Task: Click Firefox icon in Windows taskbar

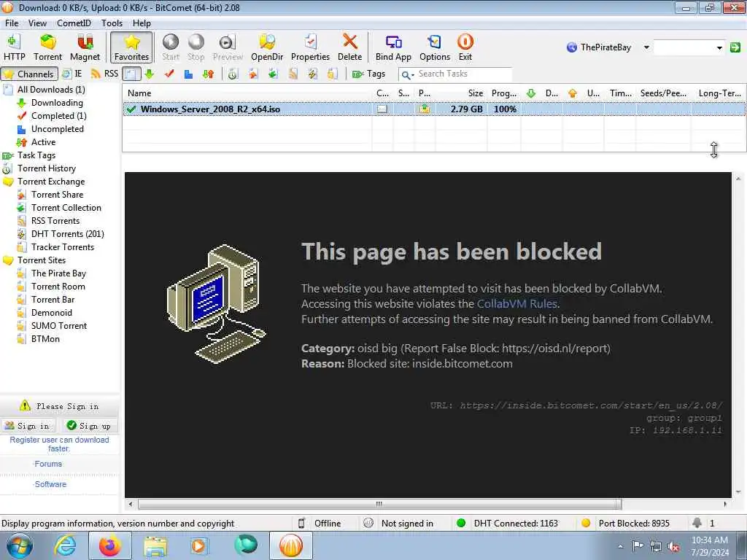Action: pyautogui.click(x=109, y=545)
